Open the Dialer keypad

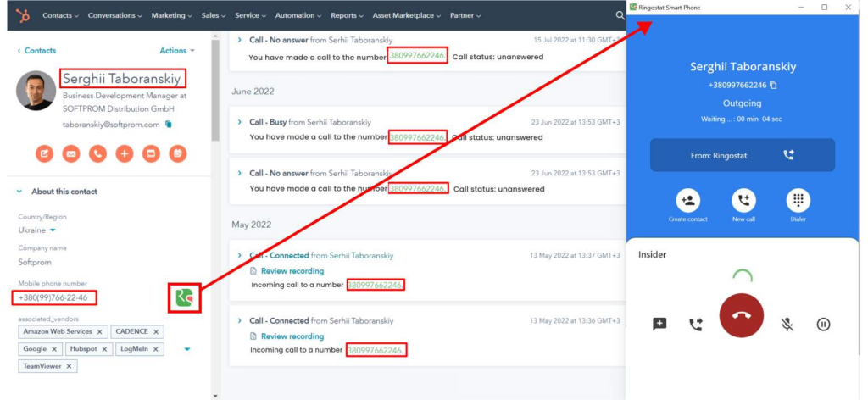[x=798, y=200]
